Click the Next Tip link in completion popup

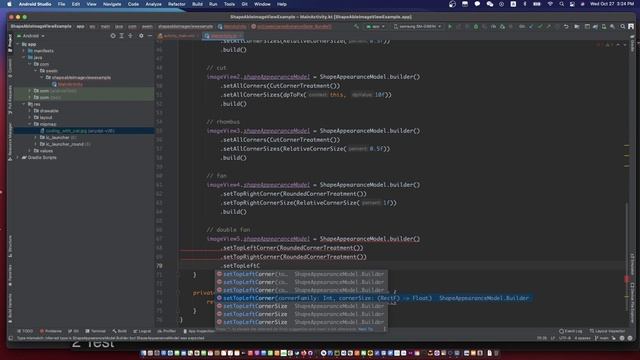pos(365,329)
